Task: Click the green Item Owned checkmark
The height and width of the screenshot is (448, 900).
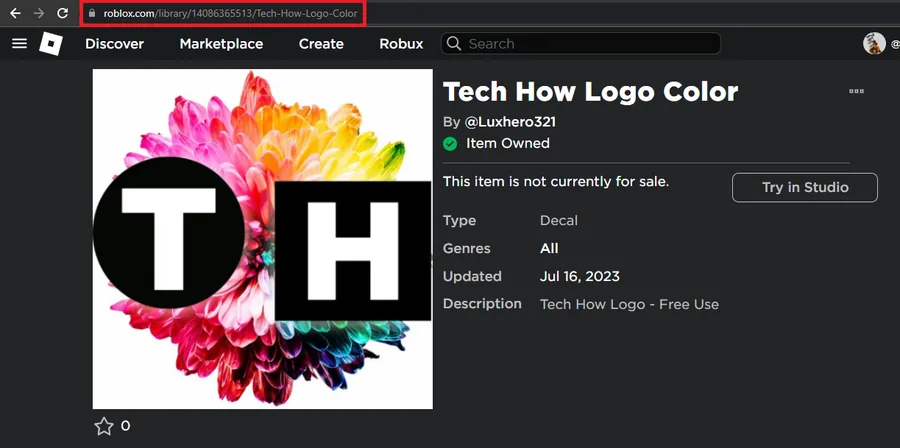Action: tap(450, 143)
